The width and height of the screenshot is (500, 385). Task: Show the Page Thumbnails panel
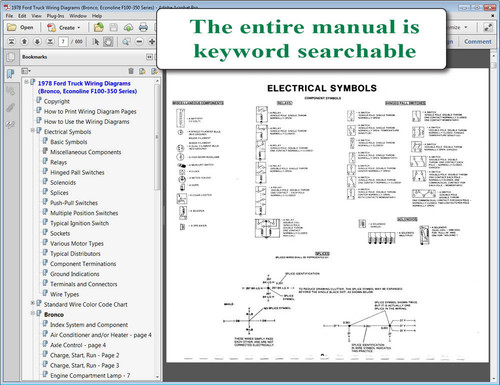(11, 57)
